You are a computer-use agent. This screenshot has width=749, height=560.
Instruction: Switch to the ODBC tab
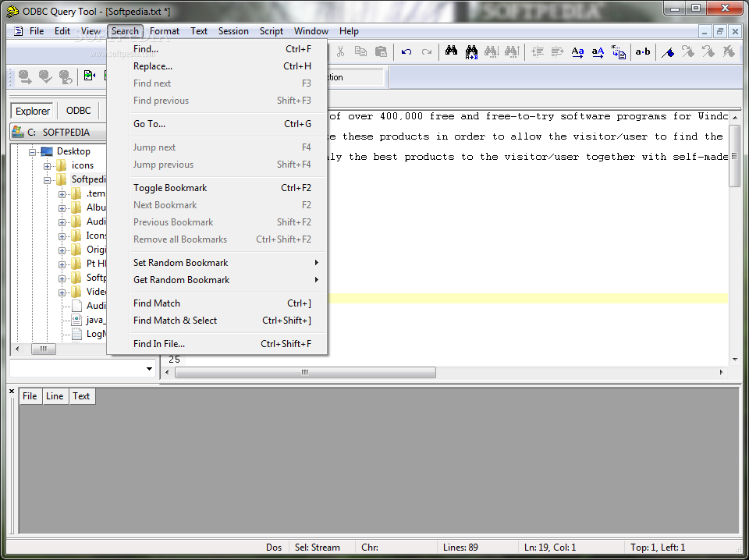(78, 111)
